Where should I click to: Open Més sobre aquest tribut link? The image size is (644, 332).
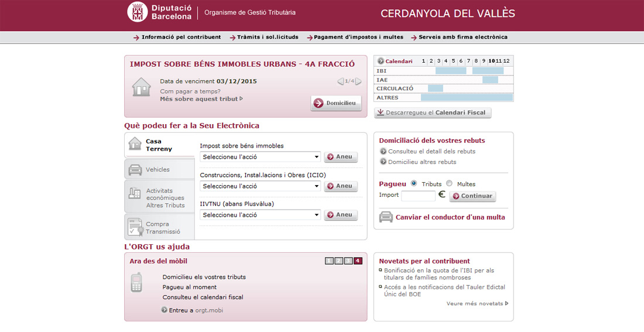coord(201,99)
